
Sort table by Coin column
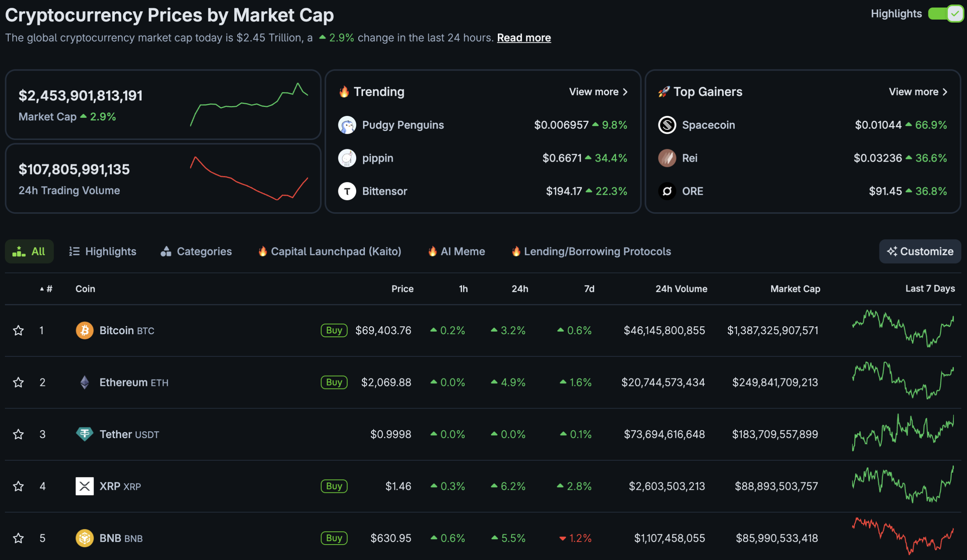tap(85, 289)
